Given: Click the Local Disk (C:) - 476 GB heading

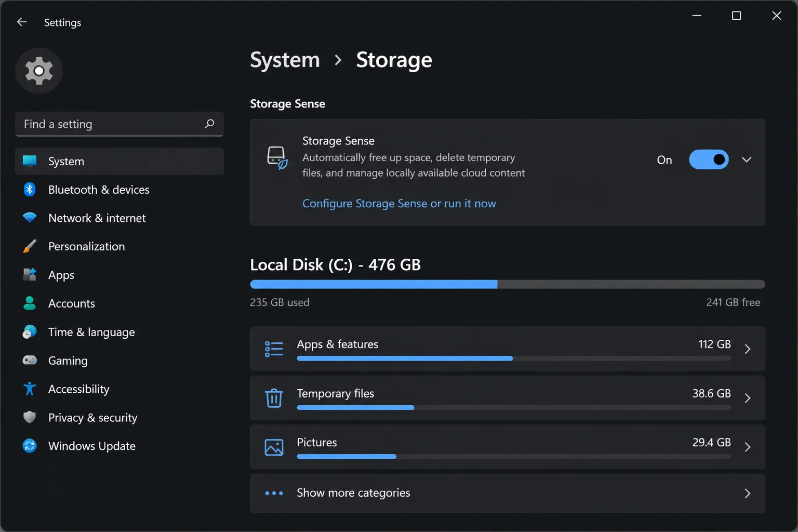Looking at the screenshot, I should point(335,265).
